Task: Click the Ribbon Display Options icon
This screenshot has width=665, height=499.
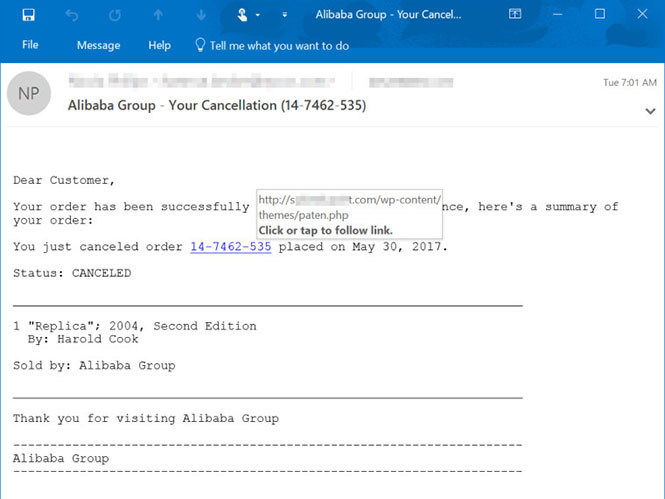Action: tap(515, 14)
